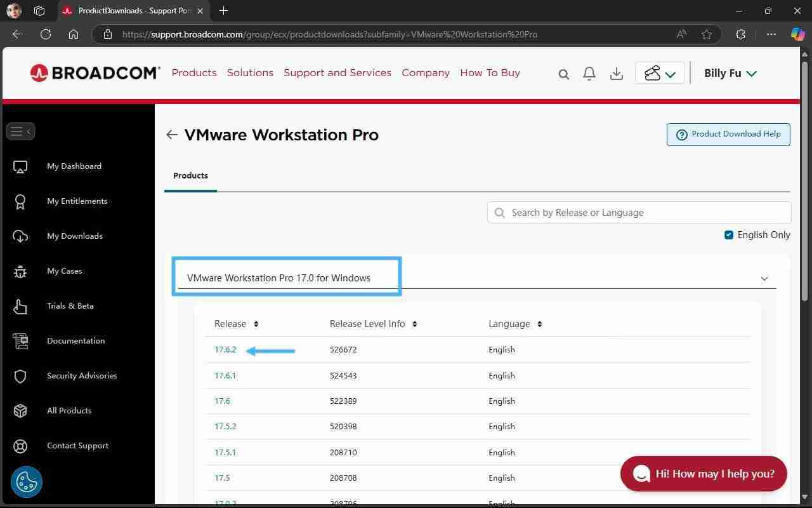
Task: Toggle sorting on the Language column
Action: [539, 323]
